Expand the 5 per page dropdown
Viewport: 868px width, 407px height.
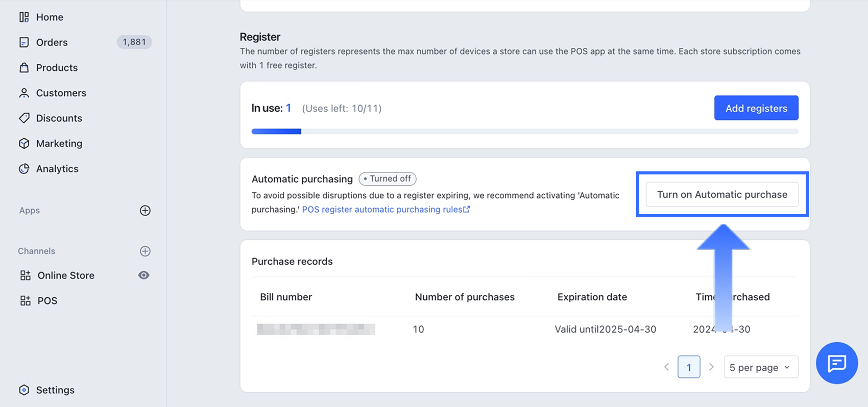[x=760, y=367]
